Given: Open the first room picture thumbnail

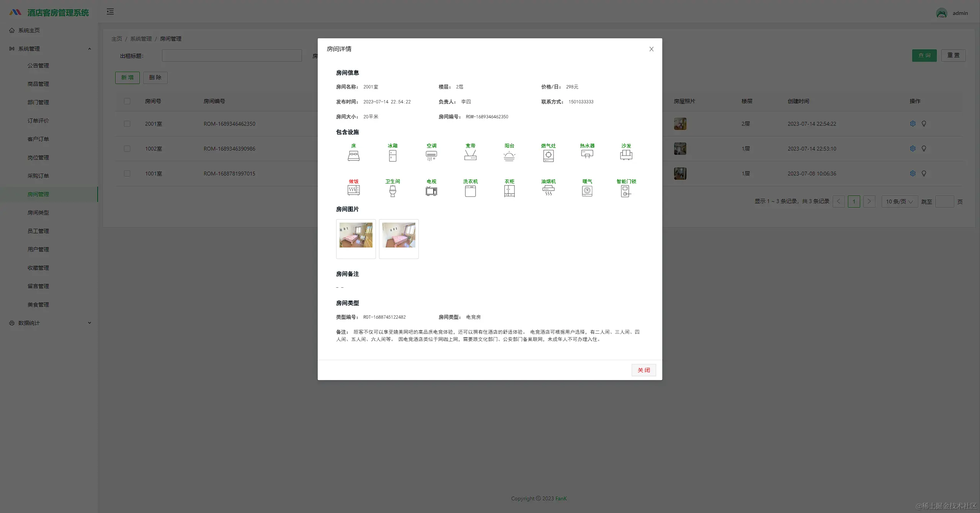Looking at the screenshot, I should tap(356, 236).
